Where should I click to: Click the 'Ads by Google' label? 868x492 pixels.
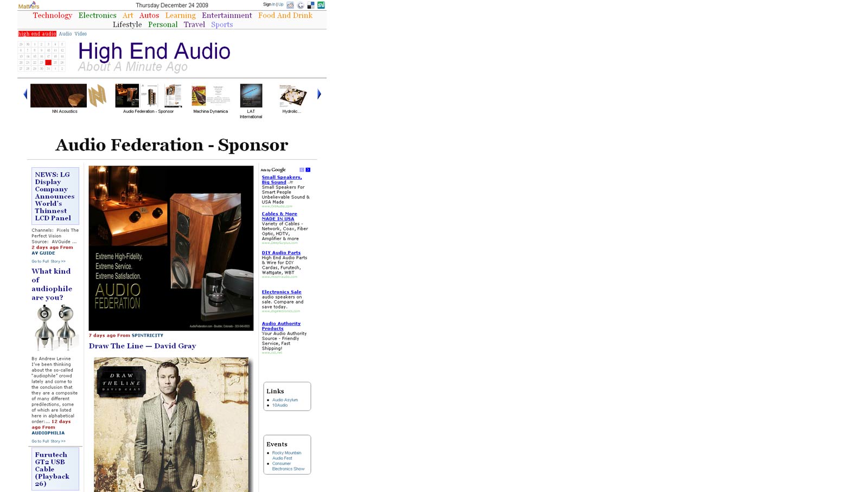(x=273, y=170)
